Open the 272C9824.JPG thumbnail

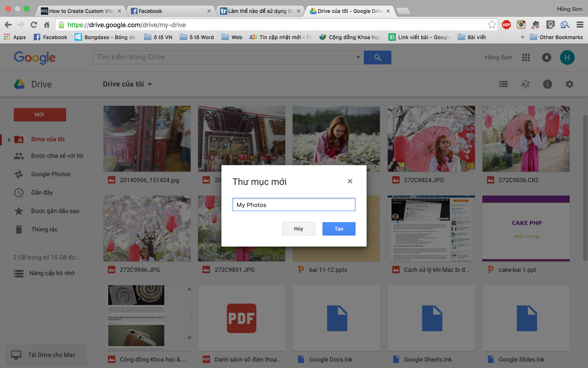tap(431, 139)
